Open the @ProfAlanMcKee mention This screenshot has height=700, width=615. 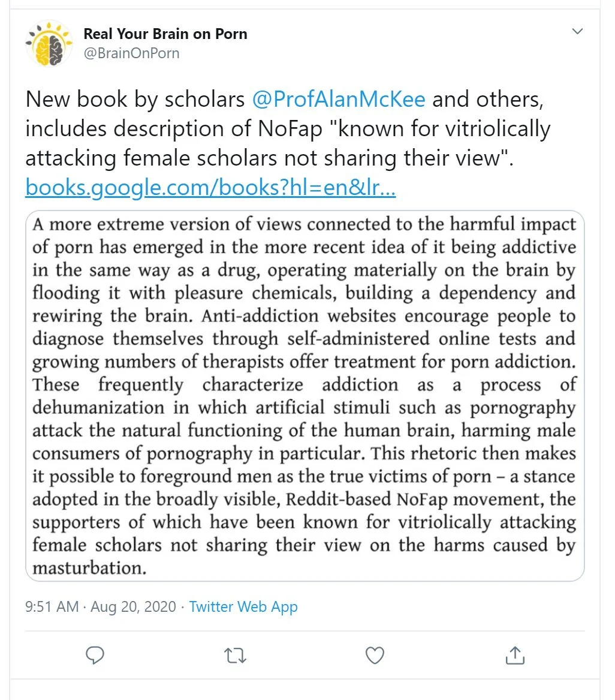coord(339,100)
